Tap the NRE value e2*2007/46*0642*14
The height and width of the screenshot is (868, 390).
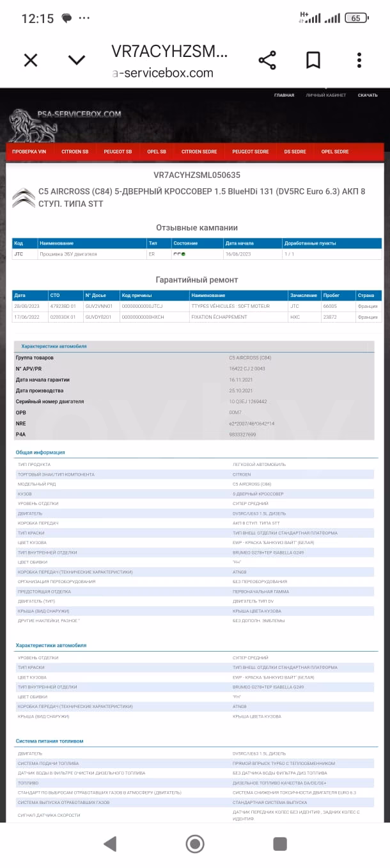pos(251,424)
